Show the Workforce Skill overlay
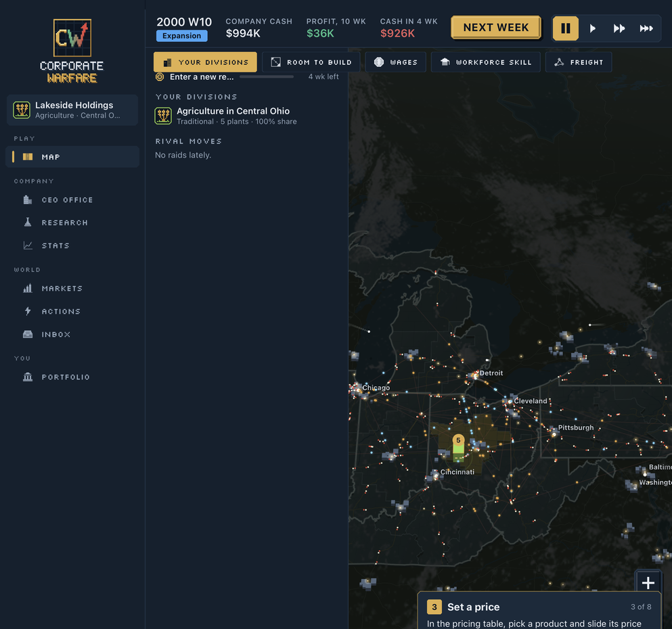The height and width of the screenshot is (629, 672). coord(486,62)
